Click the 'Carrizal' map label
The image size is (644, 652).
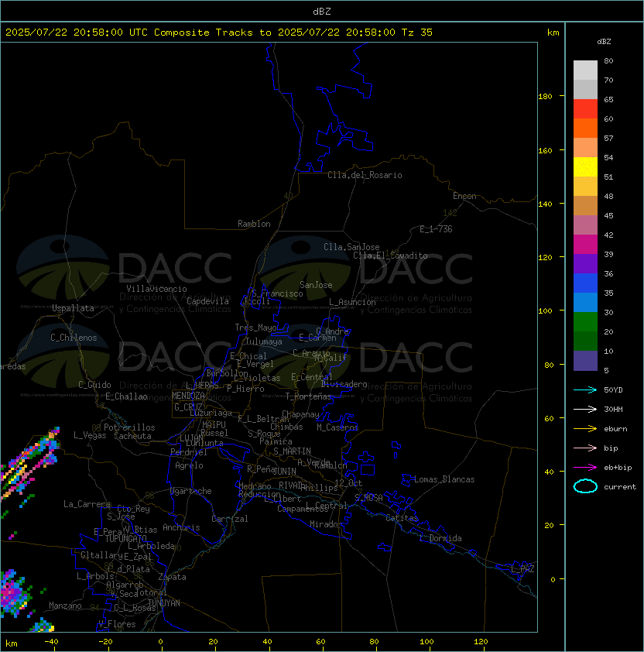coord(230,519)
